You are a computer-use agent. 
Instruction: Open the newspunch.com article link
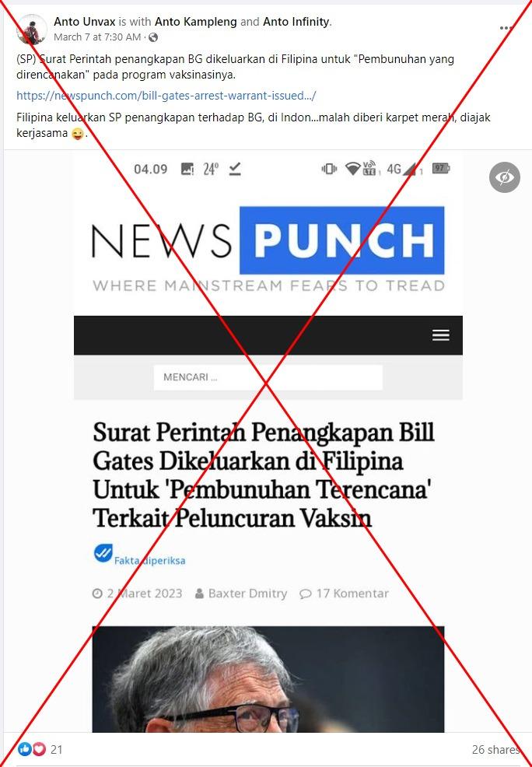tap(166, 96)
